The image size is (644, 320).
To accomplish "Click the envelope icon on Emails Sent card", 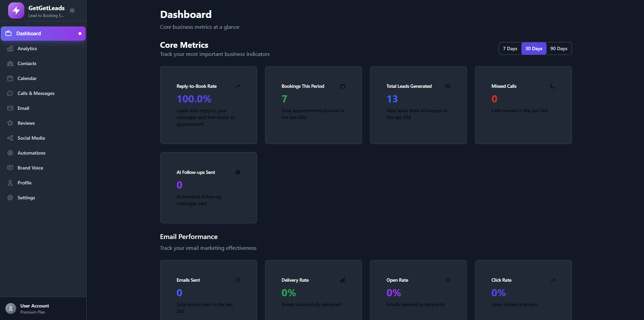I will [x=237, y=280].
